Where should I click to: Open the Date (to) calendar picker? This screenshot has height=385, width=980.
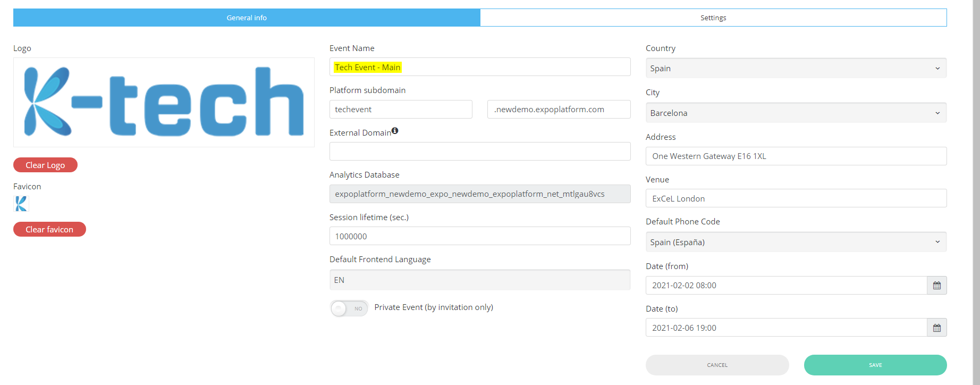click(x=936, y=328)
